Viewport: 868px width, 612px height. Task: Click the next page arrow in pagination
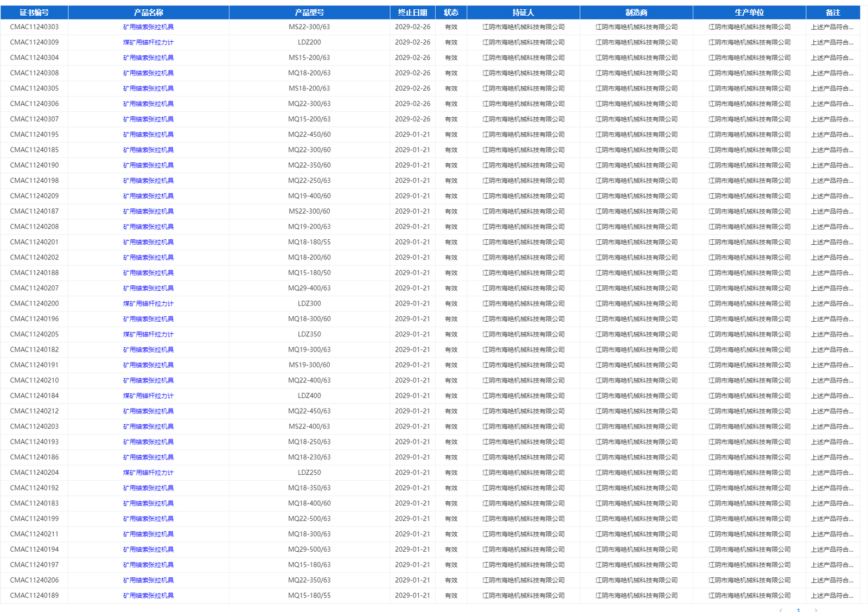pyautogui.click(x=815, y=610)
